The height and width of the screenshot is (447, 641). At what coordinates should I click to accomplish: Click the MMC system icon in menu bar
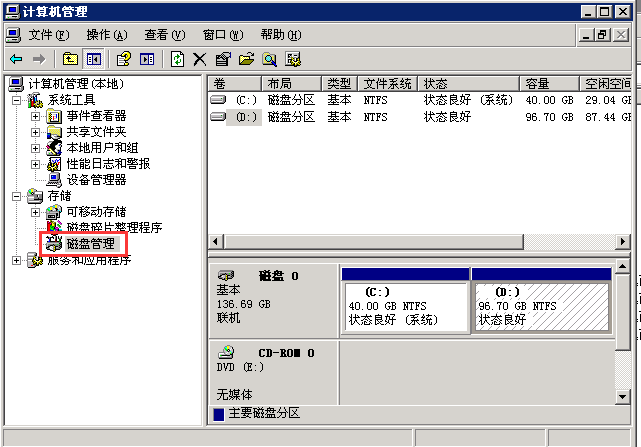13,35
